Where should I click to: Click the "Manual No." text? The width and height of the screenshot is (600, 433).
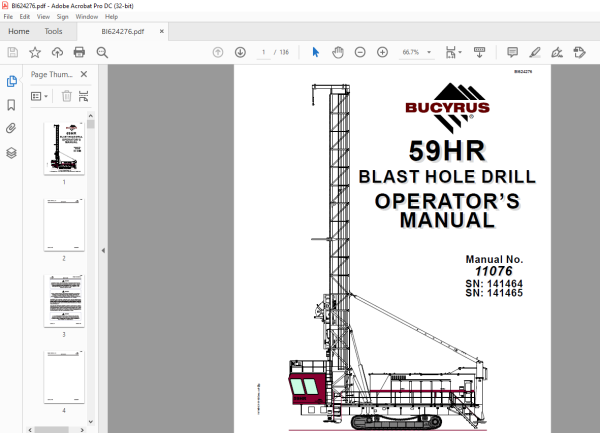tap(494, 259)
